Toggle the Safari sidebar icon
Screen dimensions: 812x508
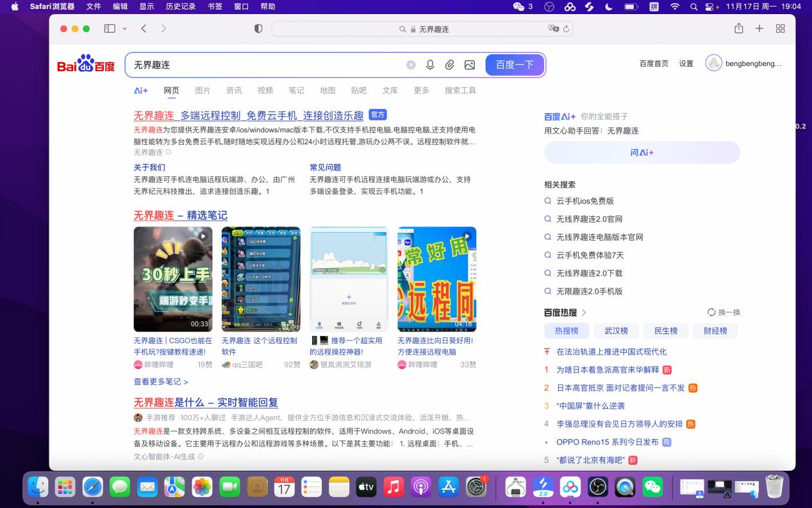[110, 28]
